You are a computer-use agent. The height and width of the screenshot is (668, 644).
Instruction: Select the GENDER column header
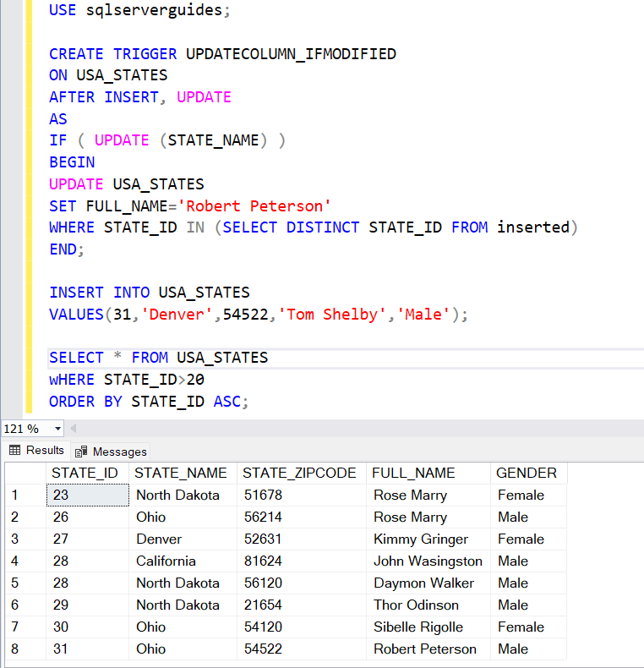tap(528, 473)
